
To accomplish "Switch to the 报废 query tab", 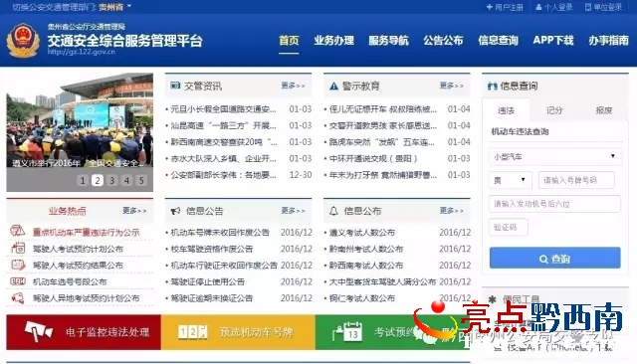I will coord(604,110).
